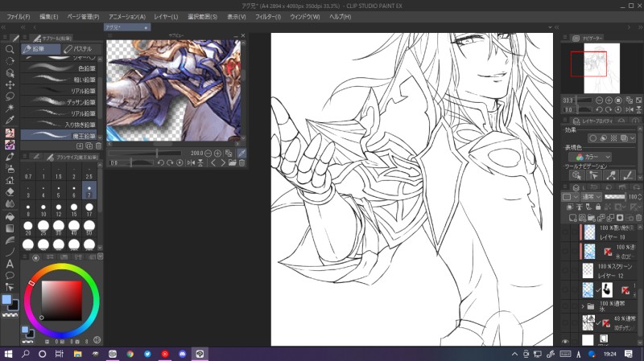Set brush size to 2.5
This screenshot has width=644, height=361.
[89, 173]
